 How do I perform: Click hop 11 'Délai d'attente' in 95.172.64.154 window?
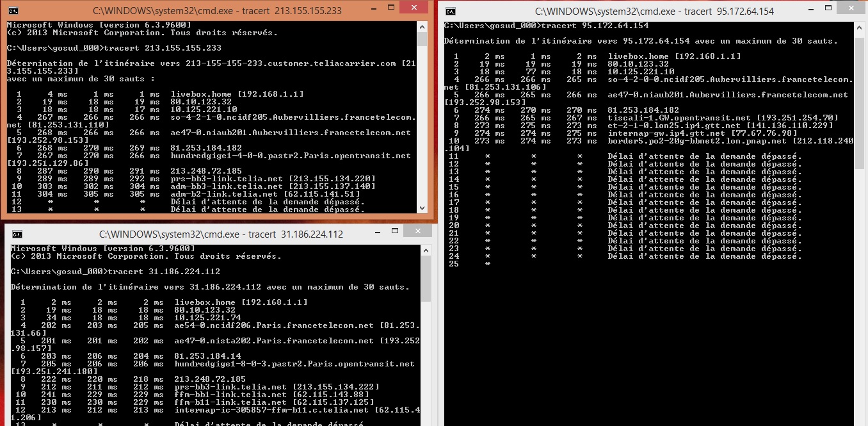click(705, 156)
